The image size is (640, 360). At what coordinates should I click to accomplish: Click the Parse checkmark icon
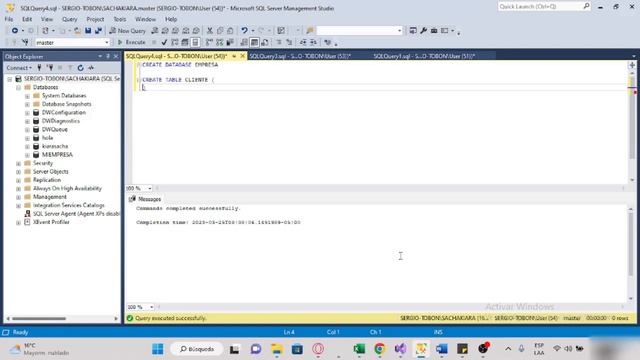pyautogui.click(x=164, y=42)
